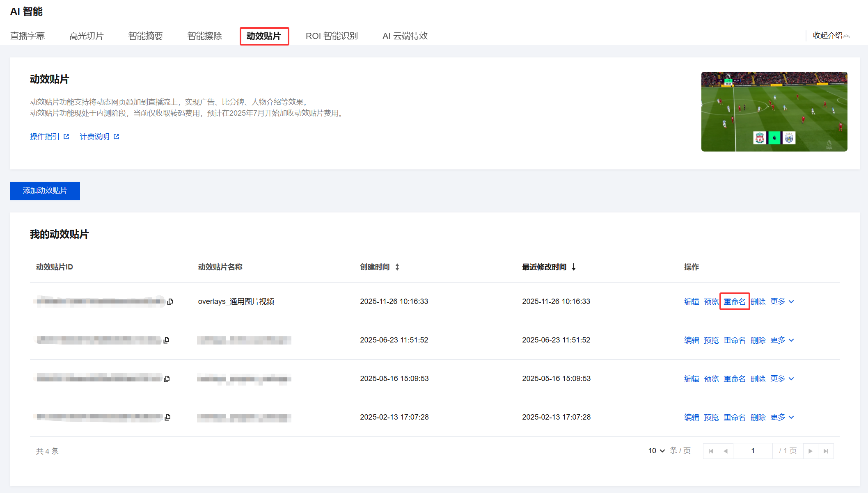Image resolution: width=868 pixels, height=493 pixels.
Task: Copy ID of the 2025-05-16 sticker
Action: pos(167,379)
